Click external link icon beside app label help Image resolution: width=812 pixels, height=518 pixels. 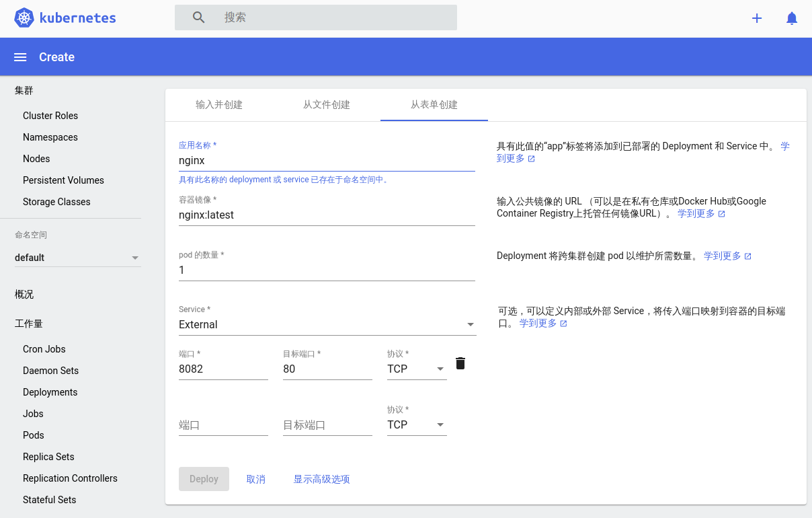[x=532, y=159]
